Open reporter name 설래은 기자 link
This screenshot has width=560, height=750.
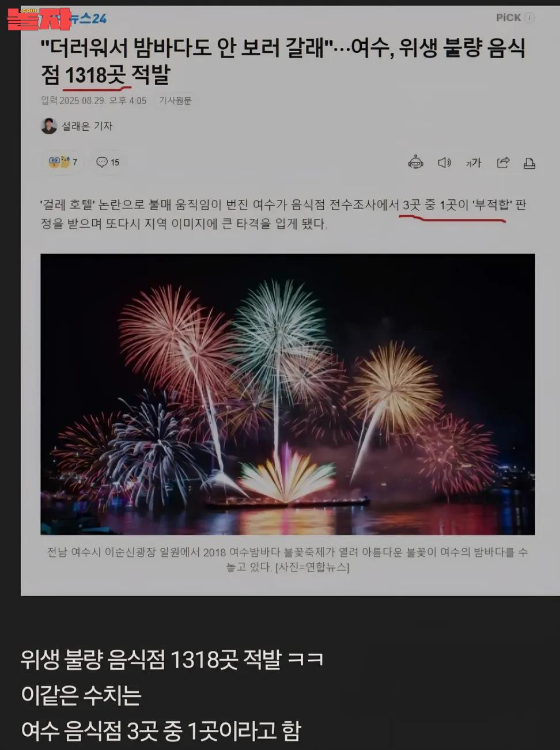pos(87,126)
